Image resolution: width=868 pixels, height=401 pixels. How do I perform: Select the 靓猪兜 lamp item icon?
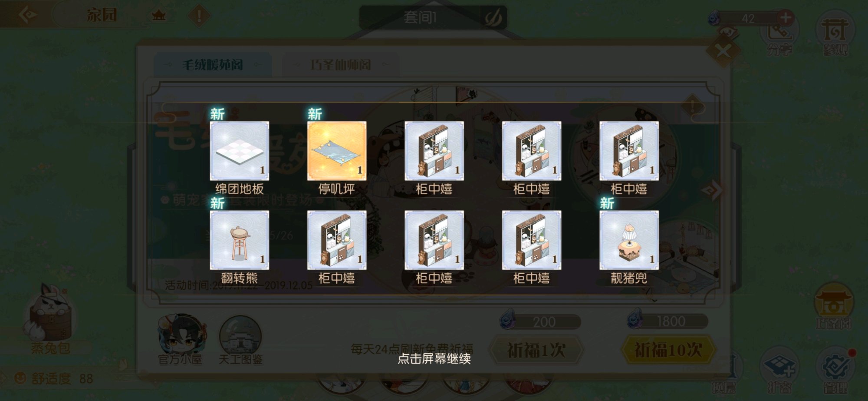click(x=629, y=240)
